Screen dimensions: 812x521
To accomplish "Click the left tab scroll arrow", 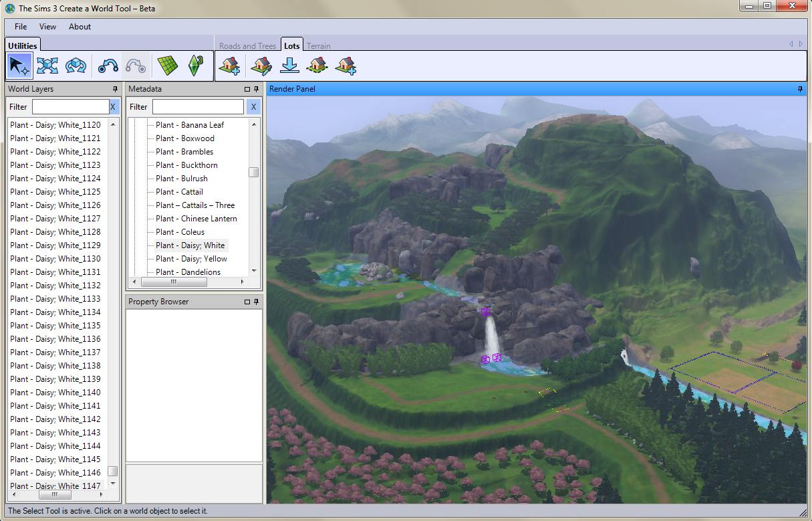I will (791, 43).
